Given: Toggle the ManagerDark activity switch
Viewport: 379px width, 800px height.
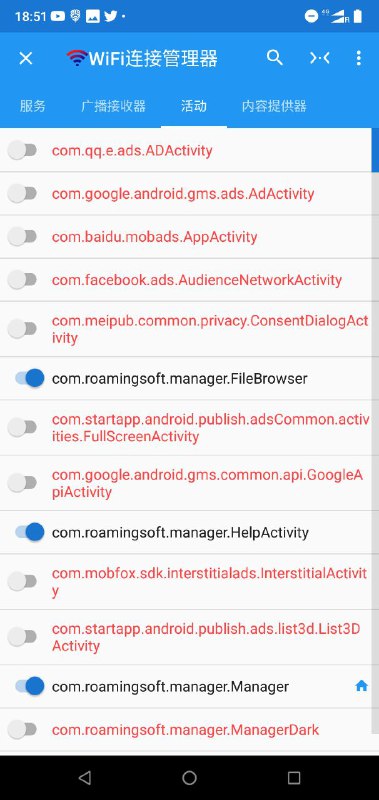Looking at the screenshot, I should pyautogui.click(x=22, y=729).
